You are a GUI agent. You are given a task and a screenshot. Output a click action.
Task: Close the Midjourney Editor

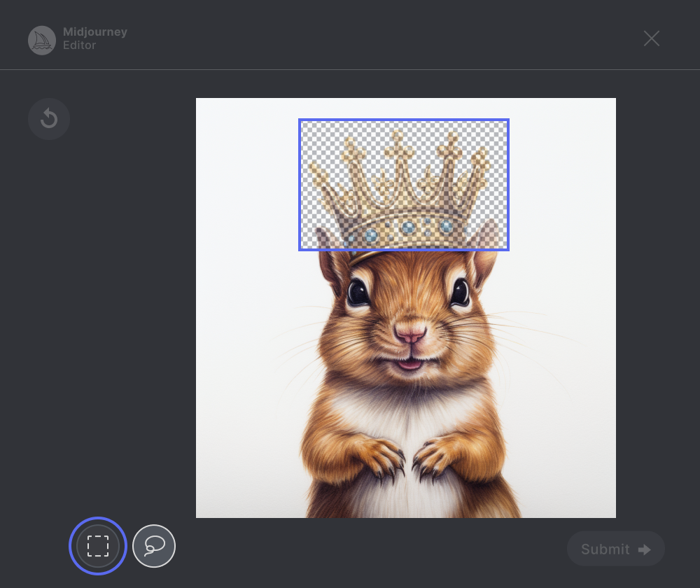[x=652, y=38]
